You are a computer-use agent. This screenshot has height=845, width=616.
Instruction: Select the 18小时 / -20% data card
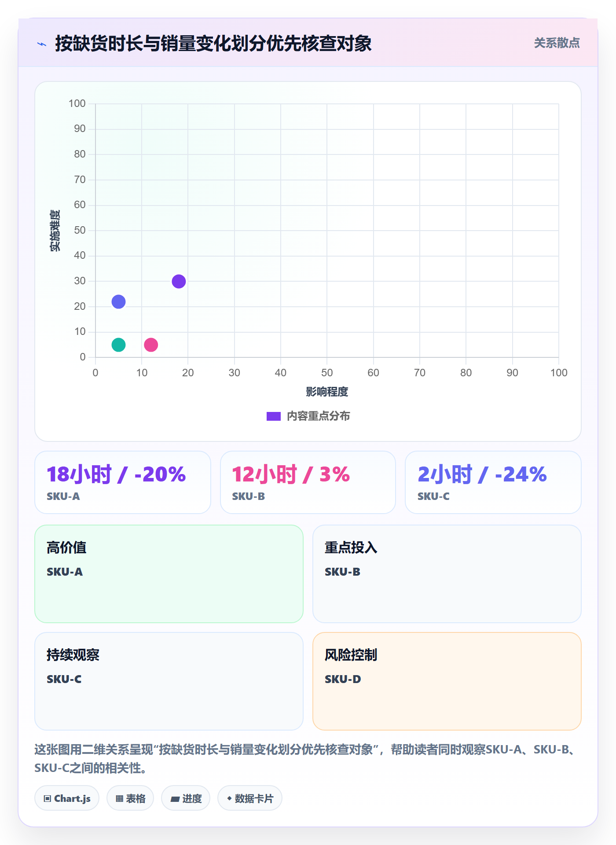[x=123, y=482]
